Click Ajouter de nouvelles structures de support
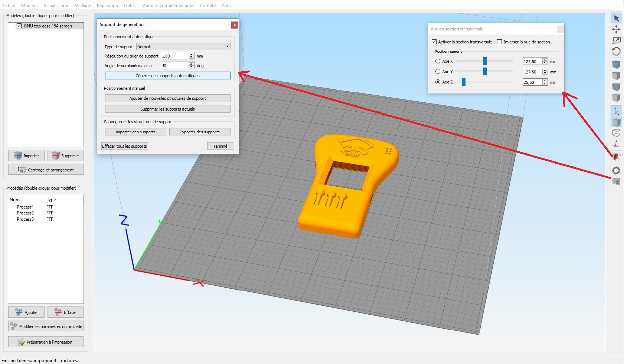The width and height of the screenshot is (624, 364). tap(167, 98)
